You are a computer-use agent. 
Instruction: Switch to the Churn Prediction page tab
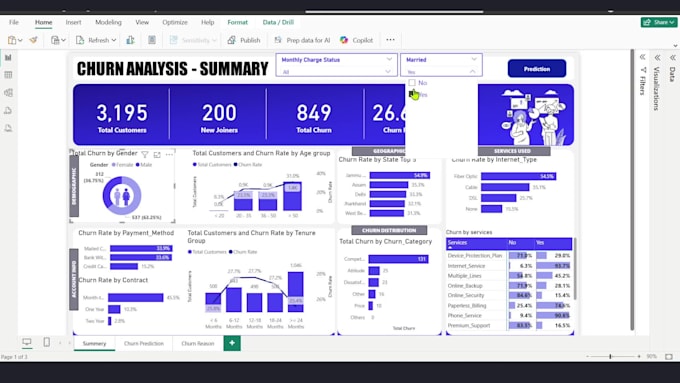pyautogui.click(x=144, y=343)
